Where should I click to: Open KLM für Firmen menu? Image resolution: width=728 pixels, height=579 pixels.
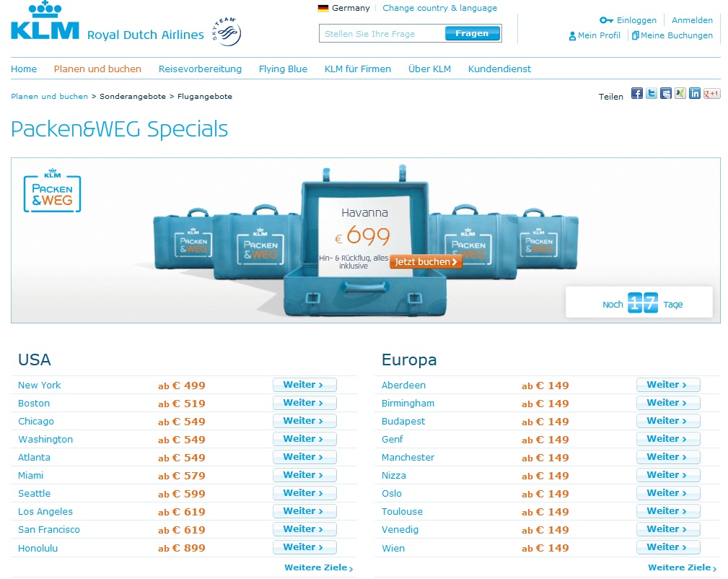tap(357, 69)
